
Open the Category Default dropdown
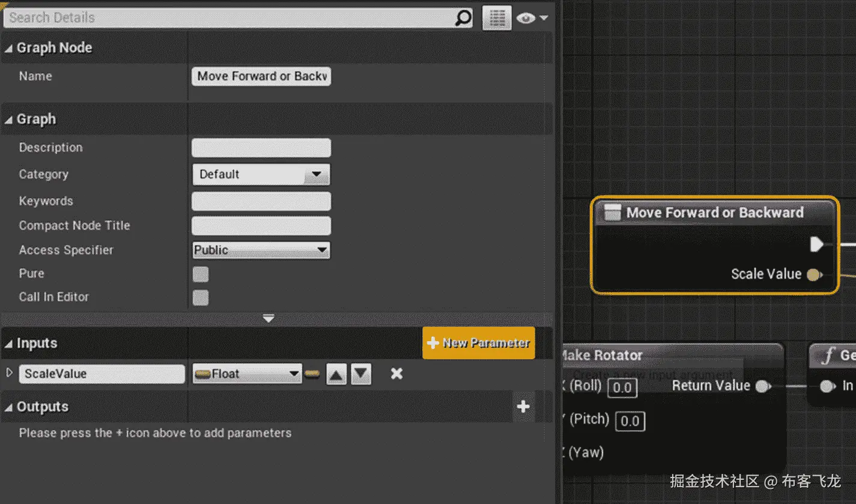tap(261, 174)
